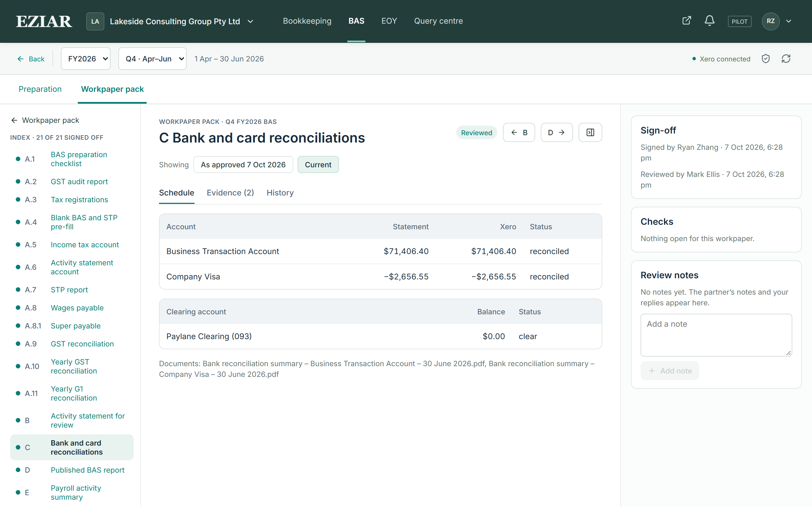Switch view to As approved 7 Oct 2026
Screen dimensions: 812x507
243,165
